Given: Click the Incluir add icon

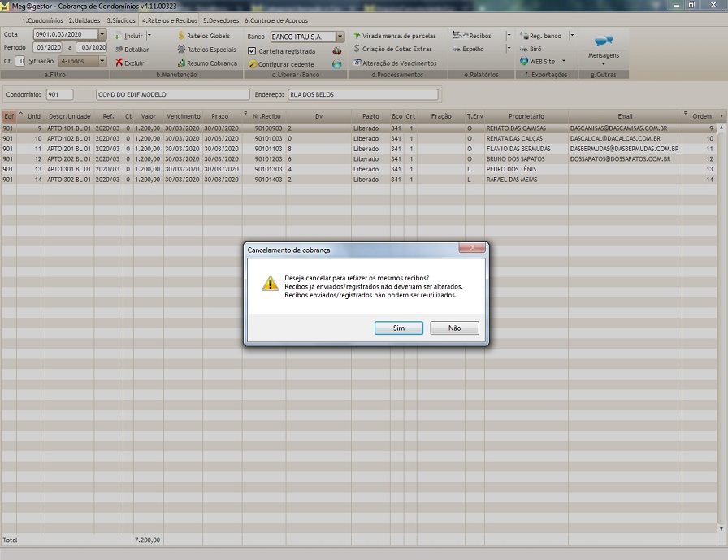Looking at the screenshot, I should pos(119,36).
